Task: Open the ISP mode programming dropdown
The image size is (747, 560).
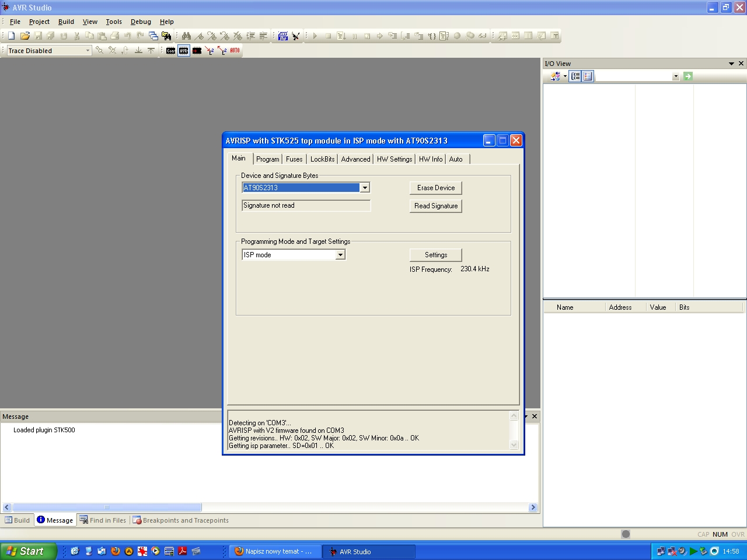Action: tap(340, 255)
